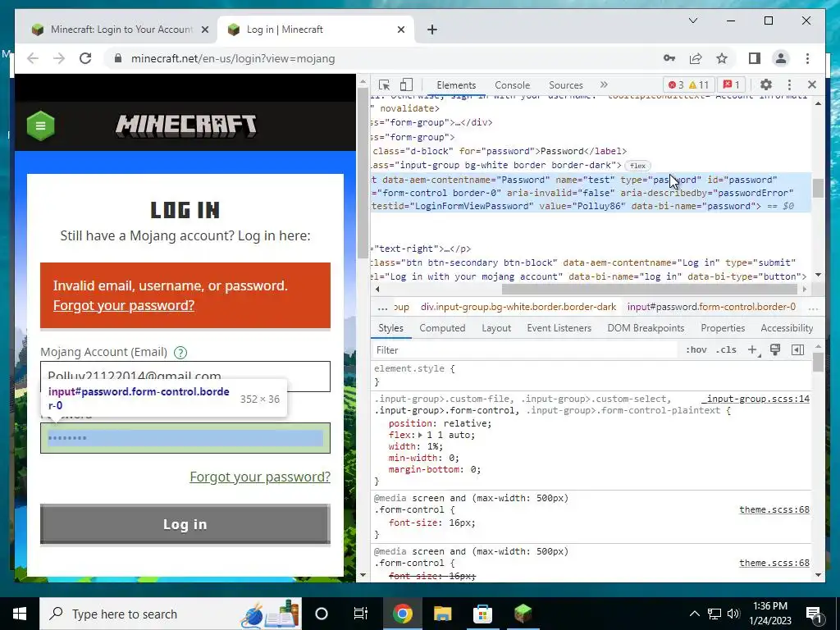
Task: Open the Chrome three-dot menu
Action: pos(807,58)
